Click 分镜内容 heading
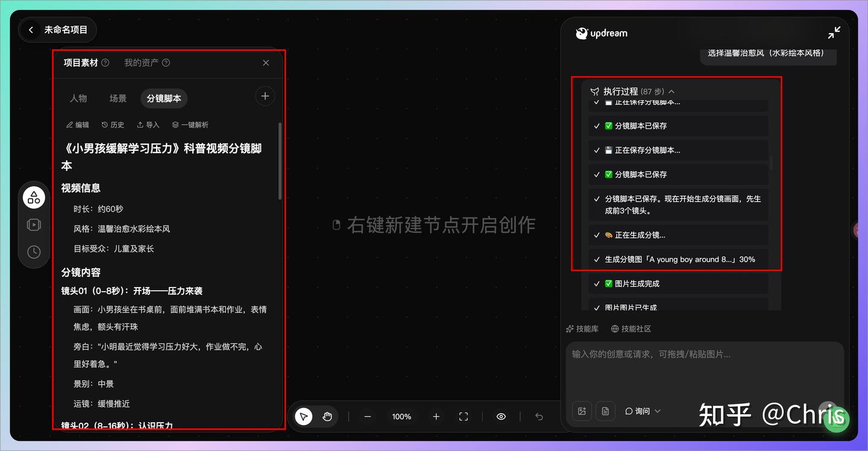Viewport: 868px width, 451px height. tap(81, 273)
